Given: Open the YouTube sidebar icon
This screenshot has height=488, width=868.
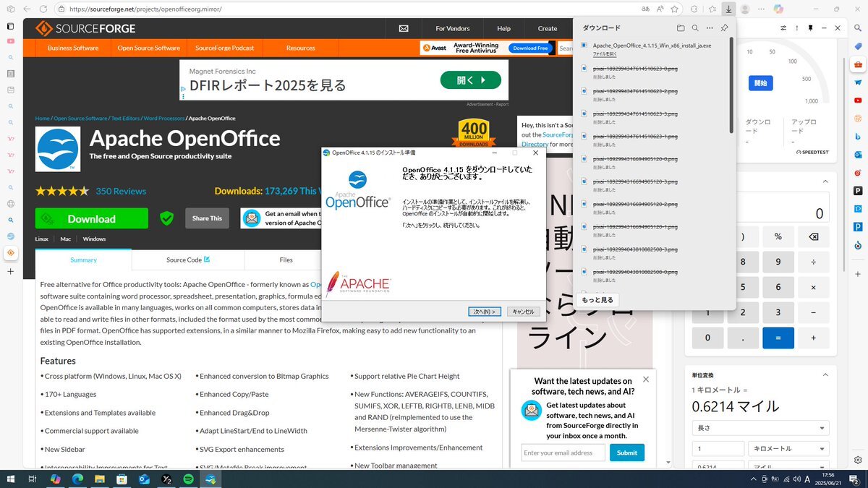Looking at the screenshot, I should click(858, 100).
